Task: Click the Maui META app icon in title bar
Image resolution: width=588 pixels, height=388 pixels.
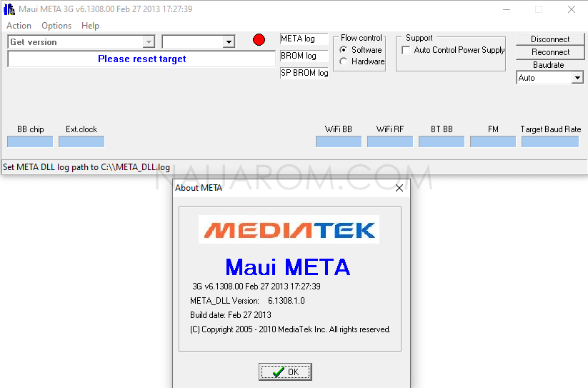Action: point(9,9)
